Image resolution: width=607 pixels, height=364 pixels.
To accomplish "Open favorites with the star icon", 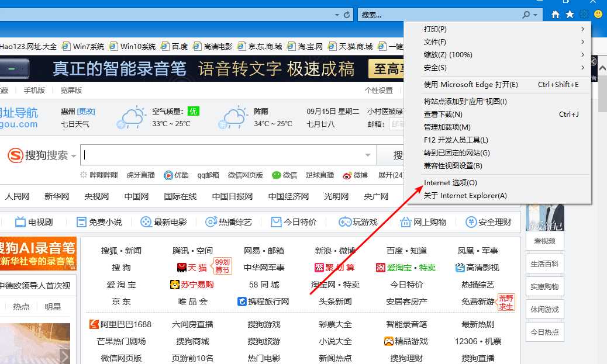I will coord(570,14).
